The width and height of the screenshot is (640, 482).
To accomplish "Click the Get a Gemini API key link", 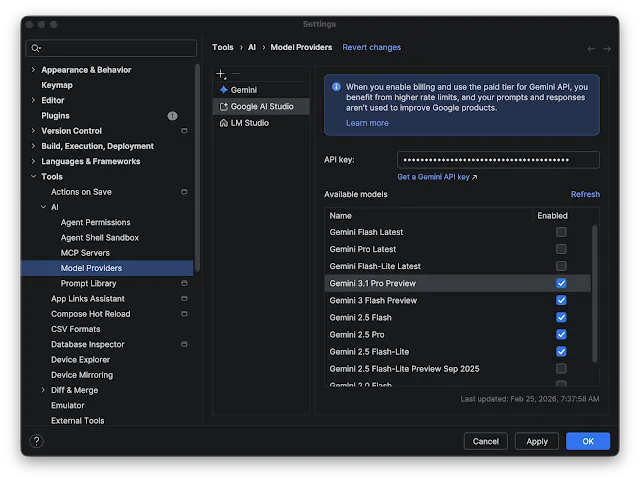I will coord(437,177).
